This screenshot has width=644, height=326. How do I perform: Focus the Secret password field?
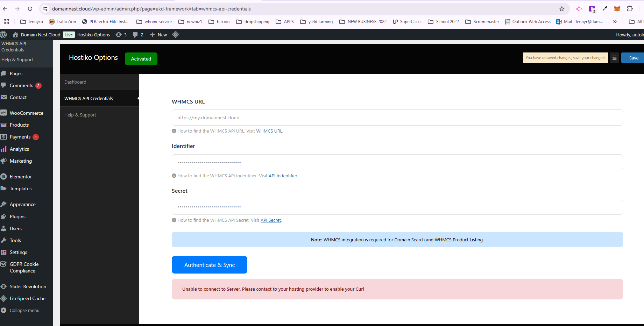(397, 207)
